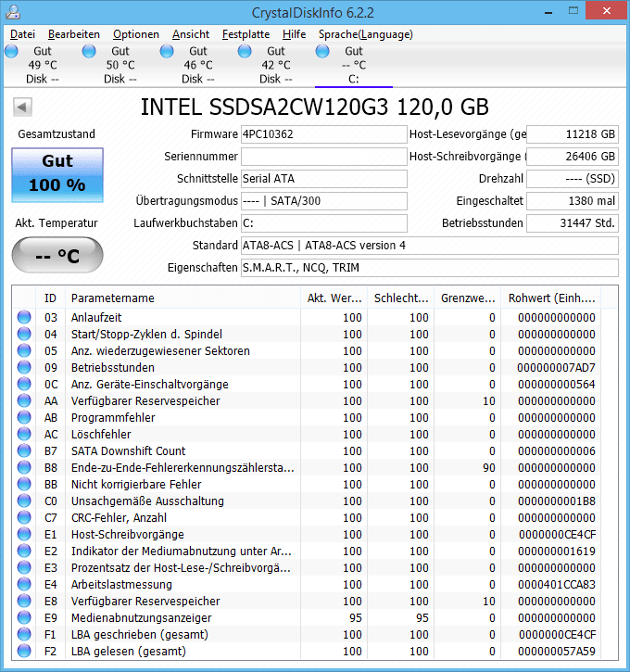
Task: Open the Datei menu
Action: (23, 34)
